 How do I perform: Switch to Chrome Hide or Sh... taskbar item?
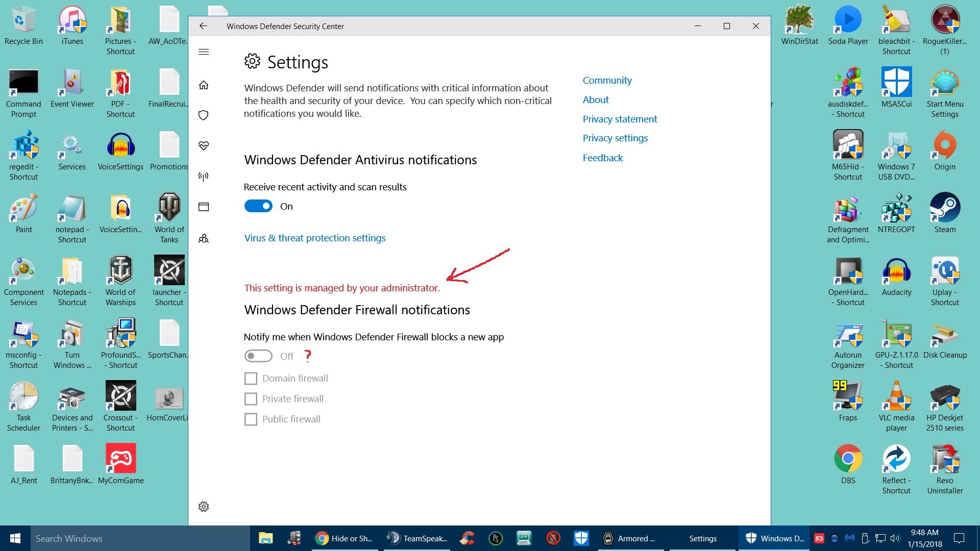click(x=345, y=538)
